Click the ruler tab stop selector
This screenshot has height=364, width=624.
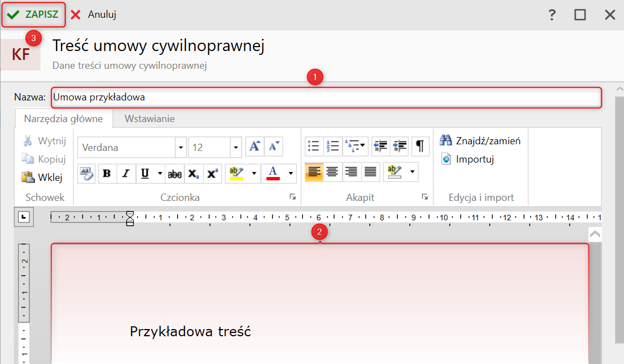pos(24,217)
